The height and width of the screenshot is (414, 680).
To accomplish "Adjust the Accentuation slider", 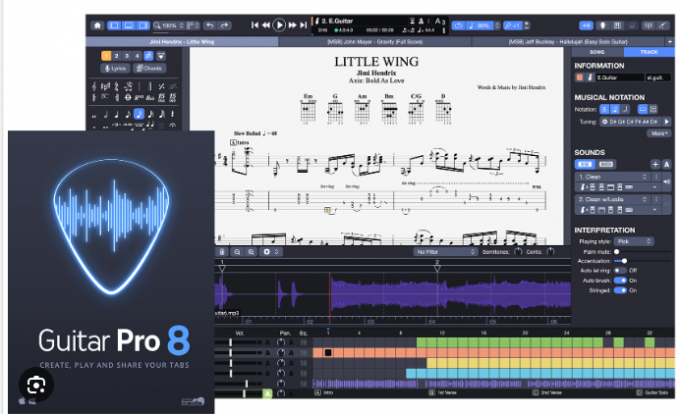I will pyautogui.click(x=625, y=259).
